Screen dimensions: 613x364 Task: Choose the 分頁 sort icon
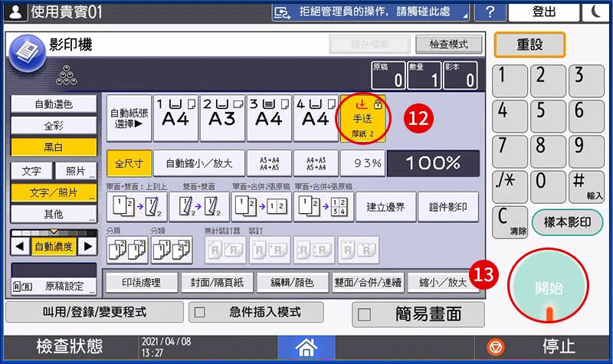(127, 250)
